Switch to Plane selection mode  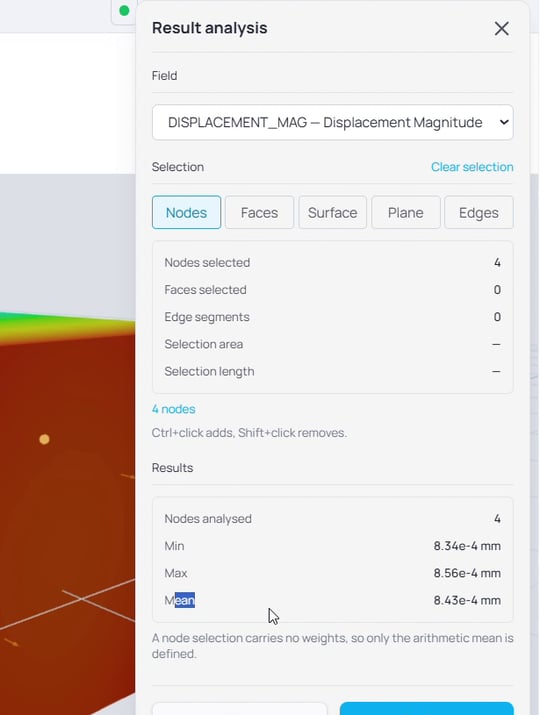[405, 212]
